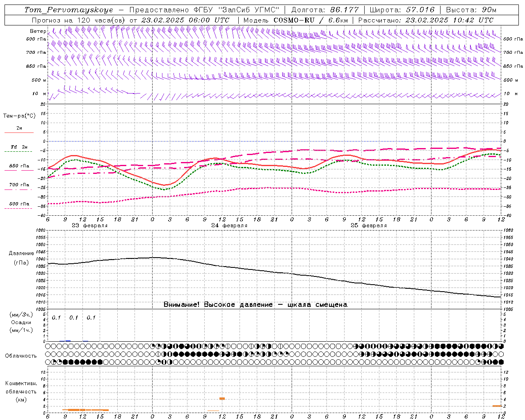Click the 700 гПа entry in the temperature legend
The height and width of the screenshot is (420, 525).
tap(19, 185)
